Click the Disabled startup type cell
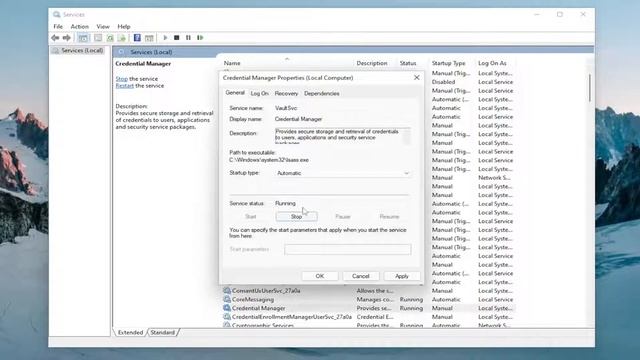Viewport: 640px width, 360px height. pyautogui.click(x=443, y=82)
